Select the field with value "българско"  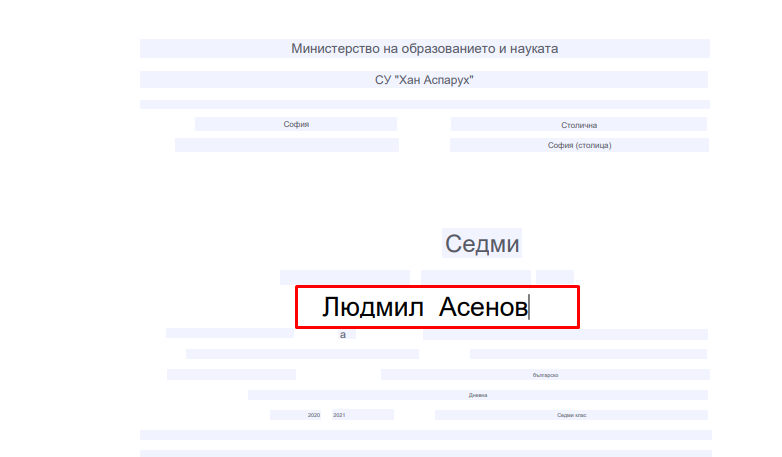(545, 375)
